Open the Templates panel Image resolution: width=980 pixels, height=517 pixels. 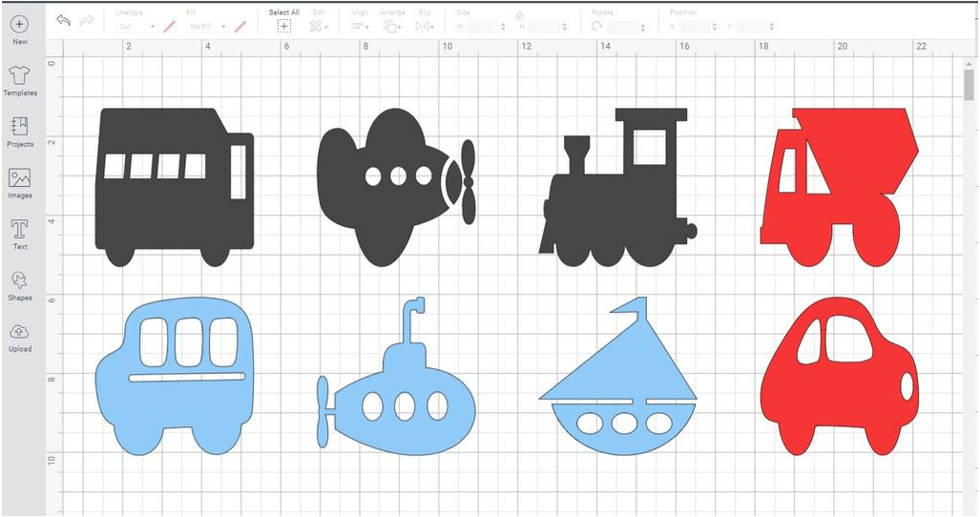[x=19, y=81]
